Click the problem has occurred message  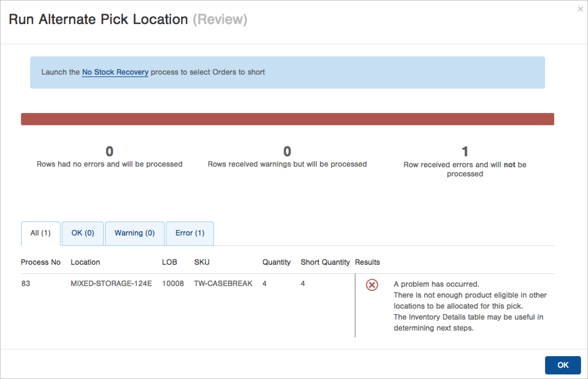436,284
